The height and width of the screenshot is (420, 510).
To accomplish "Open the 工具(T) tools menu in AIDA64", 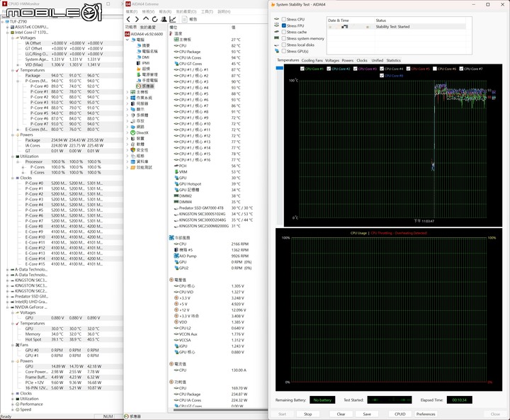I will [207, 11].
